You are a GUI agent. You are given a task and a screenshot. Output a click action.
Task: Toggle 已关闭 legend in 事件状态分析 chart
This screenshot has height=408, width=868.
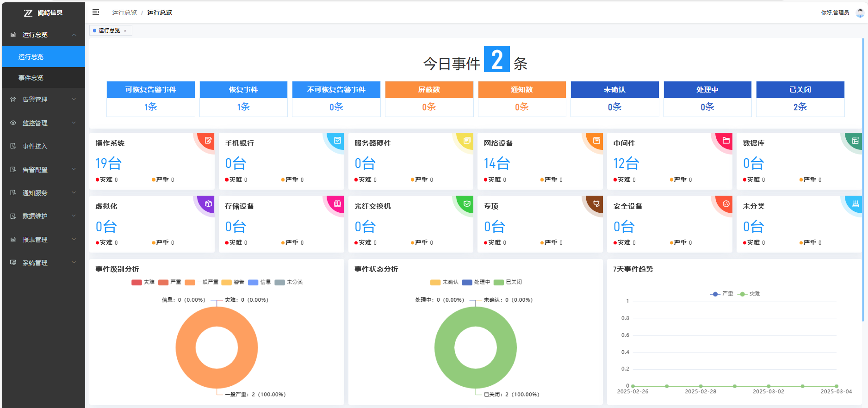(508, 282)
